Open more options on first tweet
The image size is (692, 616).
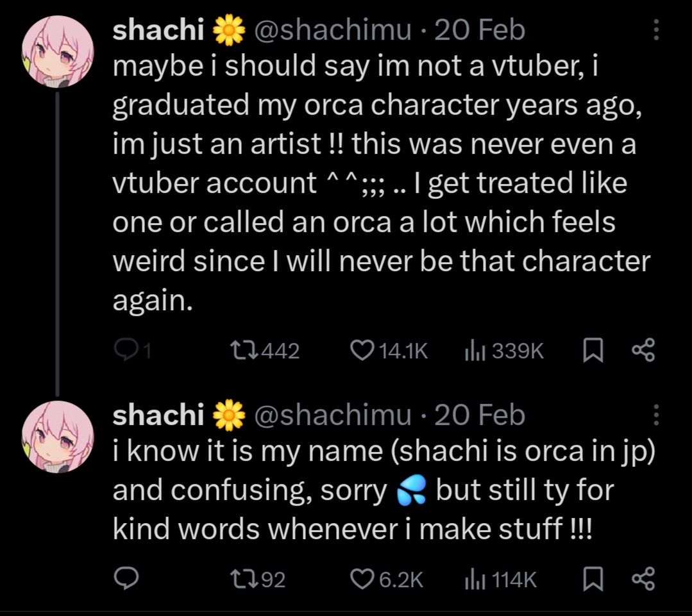click(x=655, y=30)
